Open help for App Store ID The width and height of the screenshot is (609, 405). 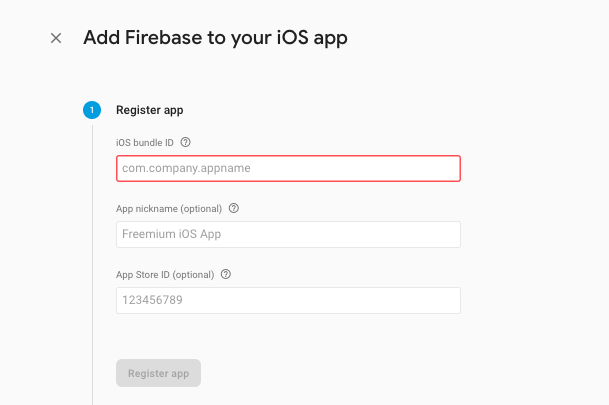(226, 274)
